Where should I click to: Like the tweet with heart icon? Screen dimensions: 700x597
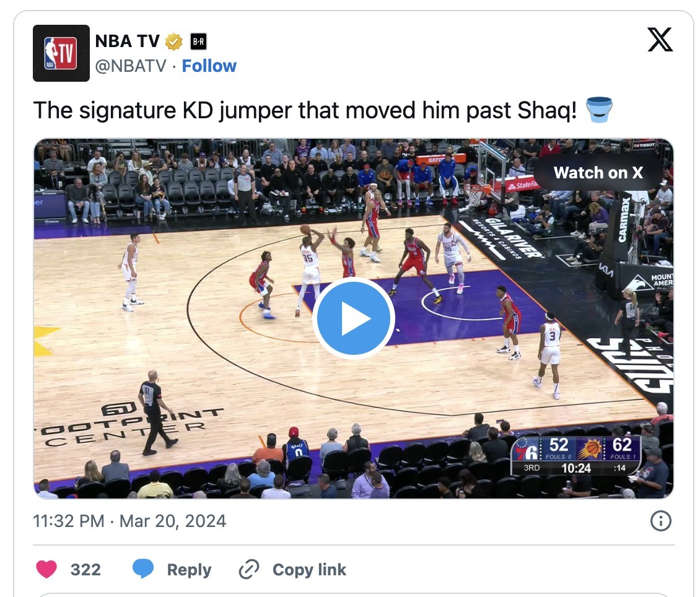coord(46,569)
